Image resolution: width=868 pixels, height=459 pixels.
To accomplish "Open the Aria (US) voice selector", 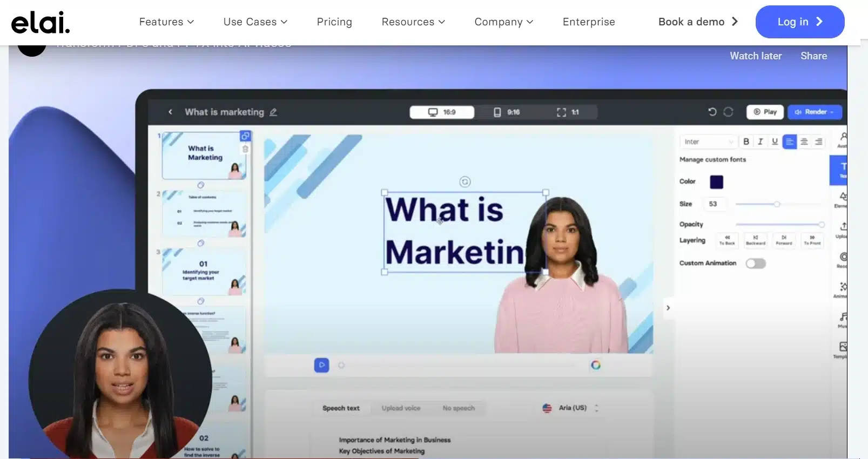I will (571, 408).
